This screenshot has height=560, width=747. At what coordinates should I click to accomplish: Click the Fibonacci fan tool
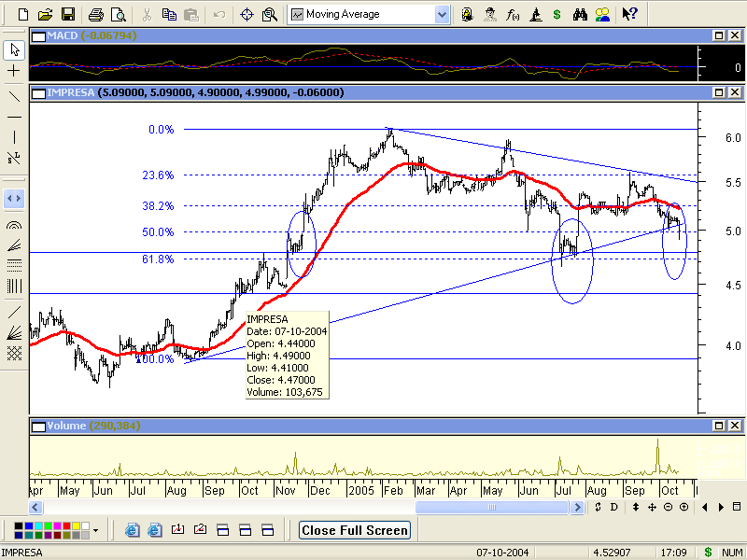14,245
